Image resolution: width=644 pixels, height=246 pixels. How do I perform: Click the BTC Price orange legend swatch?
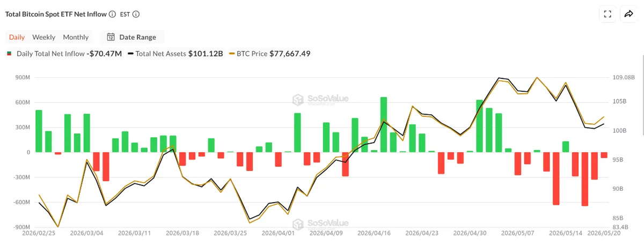pos(231,54)
